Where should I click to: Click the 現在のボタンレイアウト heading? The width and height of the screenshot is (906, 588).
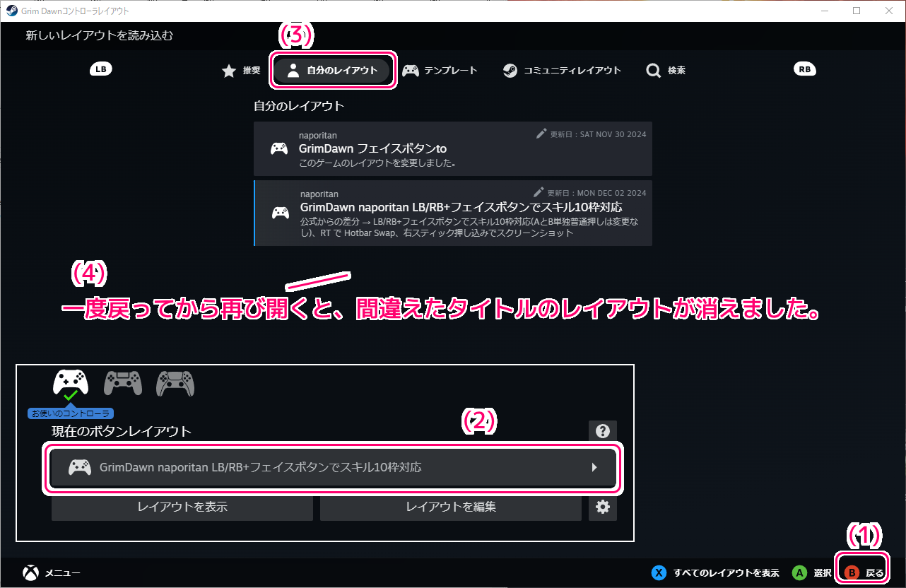(122, 431)
